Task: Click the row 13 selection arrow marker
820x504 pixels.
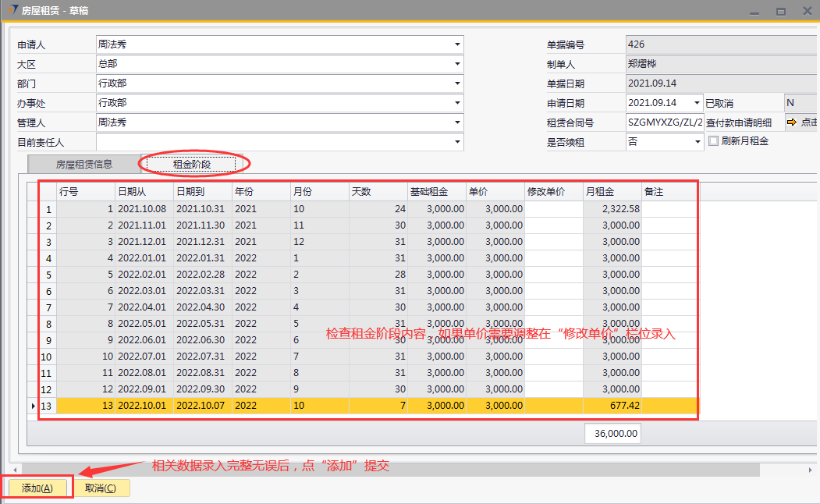Action: (33, 406)
